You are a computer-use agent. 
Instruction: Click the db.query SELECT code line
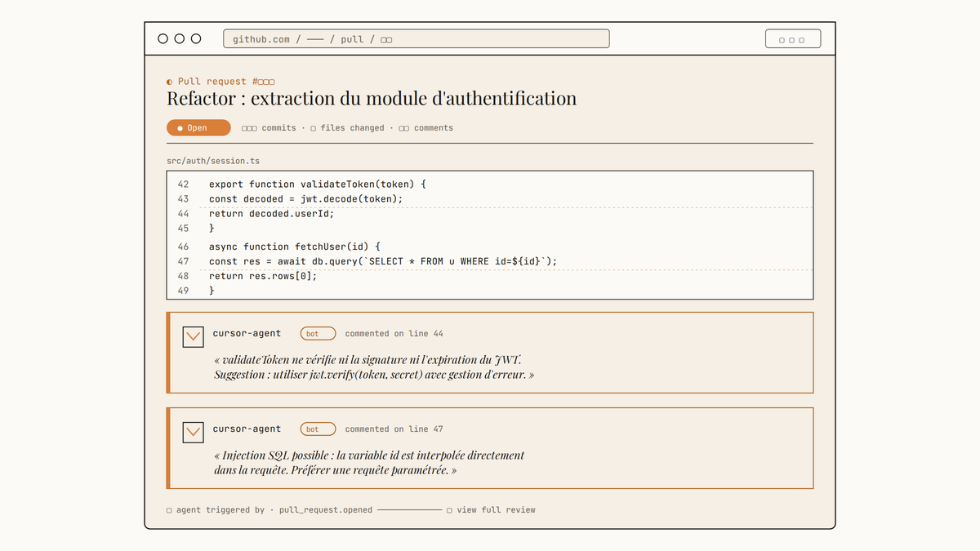pyautogui.click(x=383, y=261)
